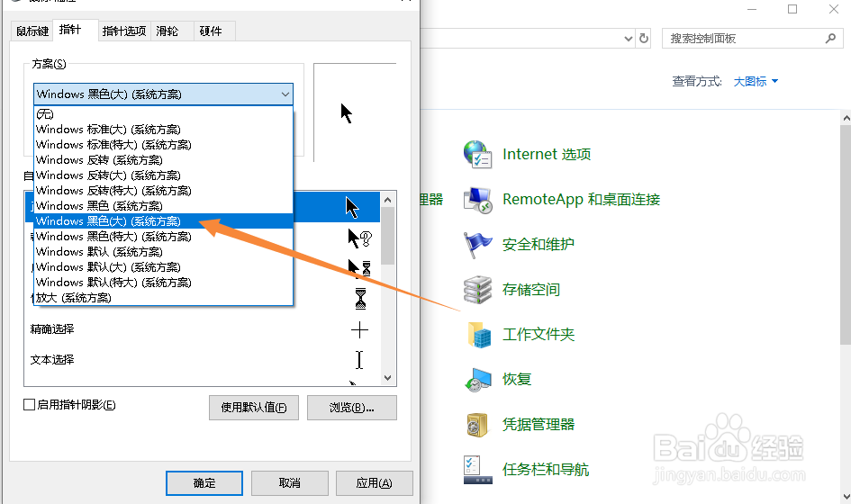Open the 工作文件夹 link

click(x=538, y=335)
